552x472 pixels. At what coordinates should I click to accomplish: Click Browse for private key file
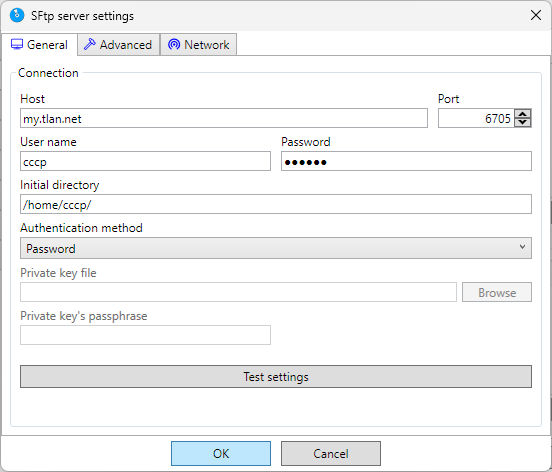pos(497,292)
